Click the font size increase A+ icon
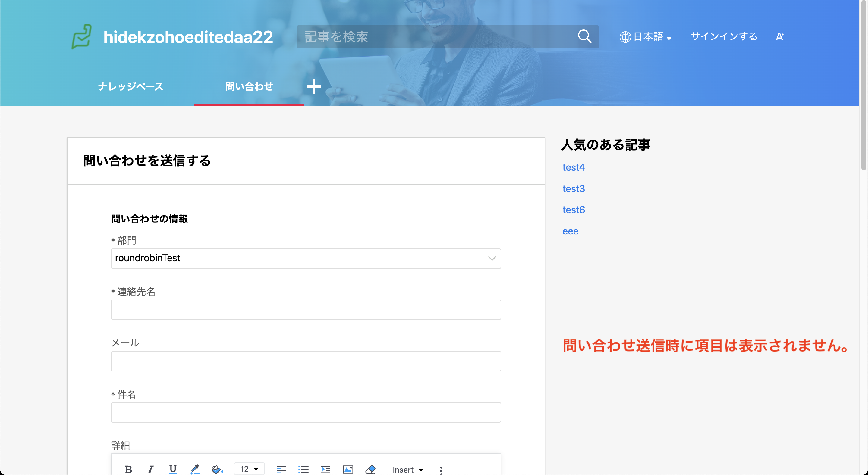The height and width of the screenshot is (475, 868). click(x=780, y=36)
